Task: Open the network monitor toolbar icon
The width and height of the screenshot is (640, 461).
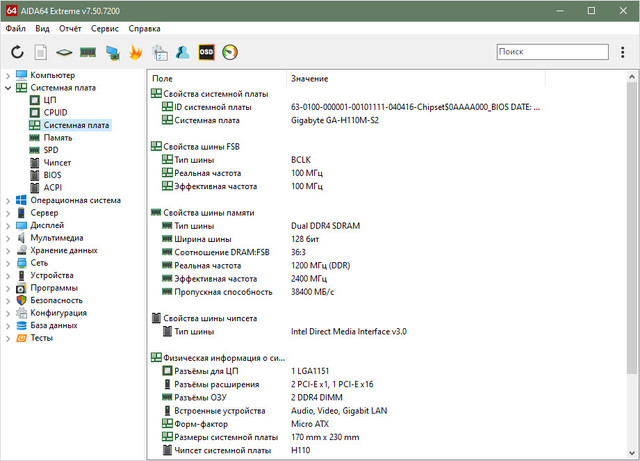Action: click(113, 52)
